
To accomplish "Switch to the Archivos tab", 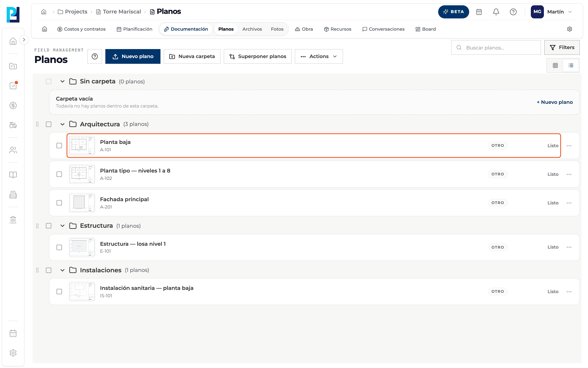I will pyautogui.click(x=252, y=29).
